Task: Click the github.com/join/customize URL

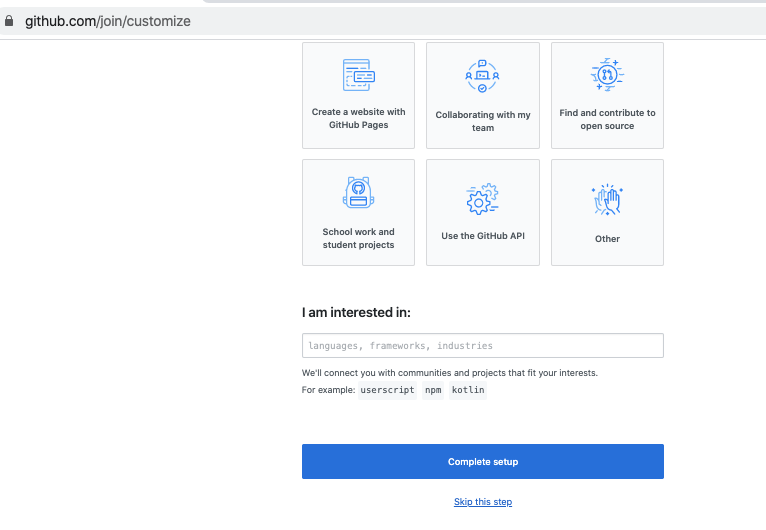Action: (x=108, y=21)
